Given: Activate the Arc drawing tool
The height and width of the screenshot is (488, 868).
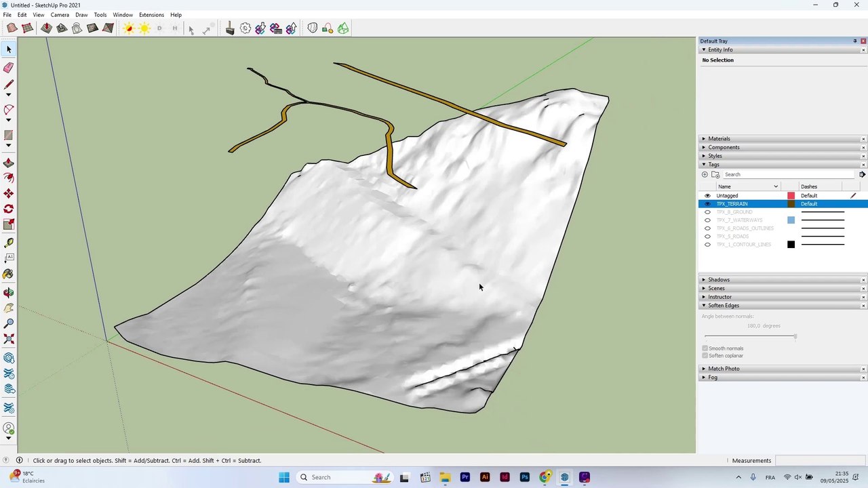Looking at the screenshot, I should (9, 110).
